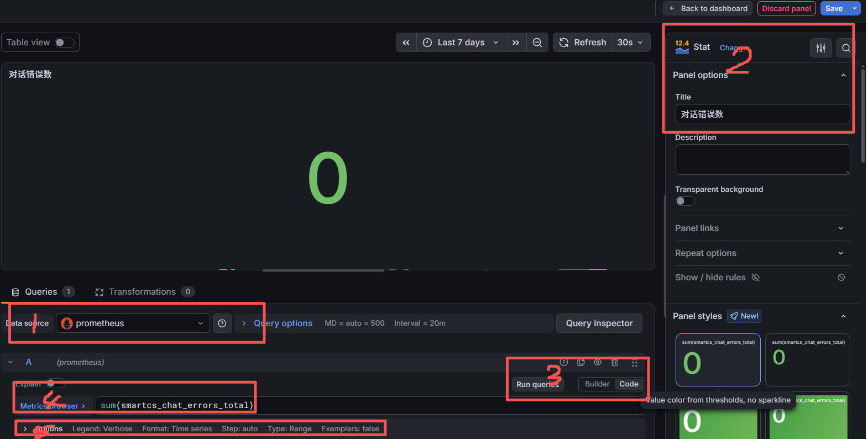Switch to the Transformations tab

click(x=145, y=292)
